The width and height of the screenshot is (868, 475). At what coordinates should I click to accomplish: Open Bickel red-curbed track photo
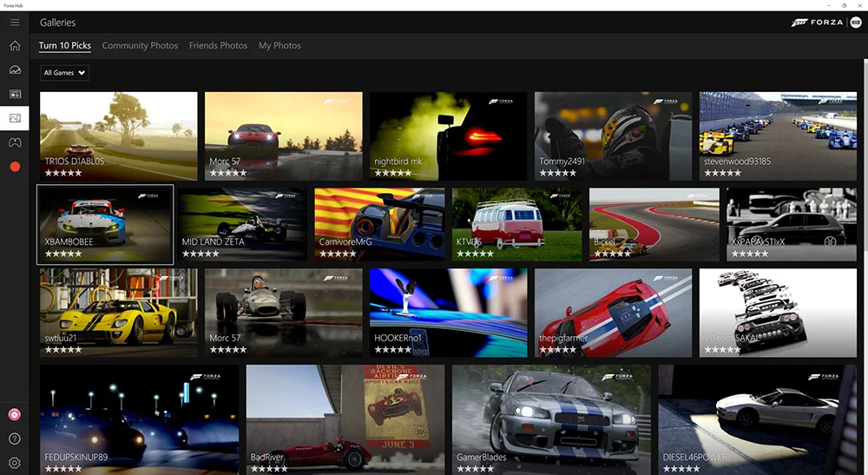point(654,225)
